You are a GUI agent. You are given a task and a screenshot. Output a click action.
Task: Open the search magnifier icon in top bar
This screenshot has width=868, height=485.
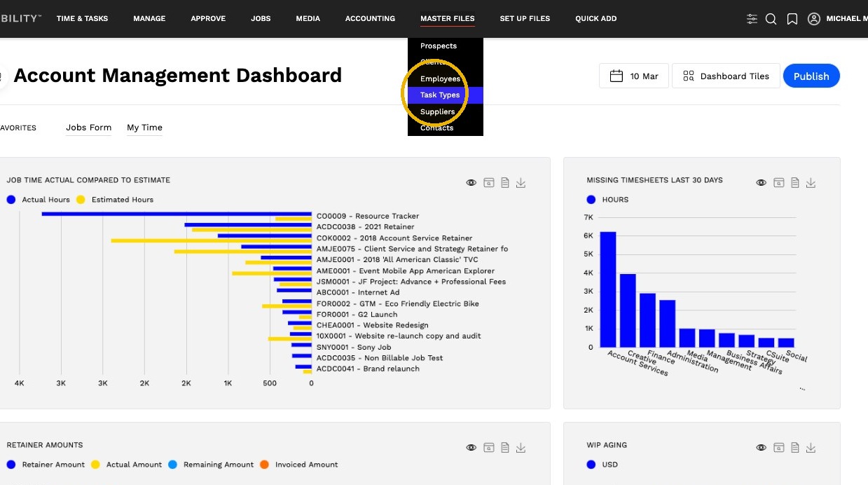[771, 19]
